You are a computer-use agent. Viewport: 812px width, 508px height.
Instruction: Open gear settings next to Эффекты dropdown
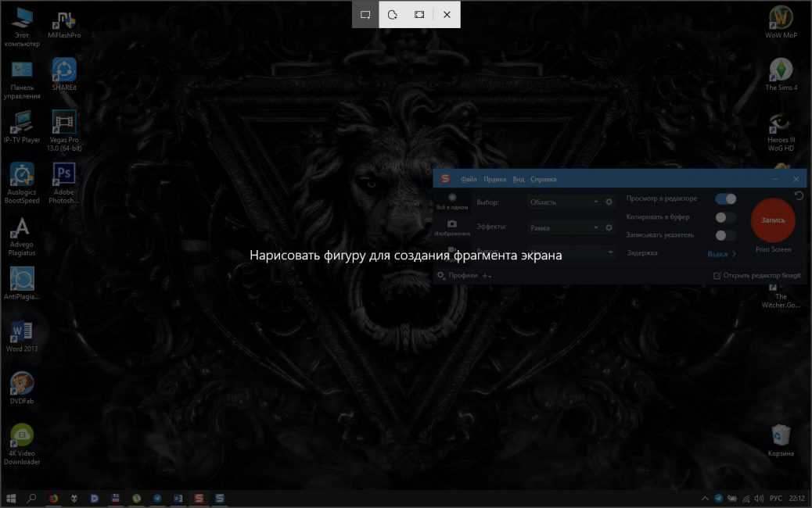[609, 227]
